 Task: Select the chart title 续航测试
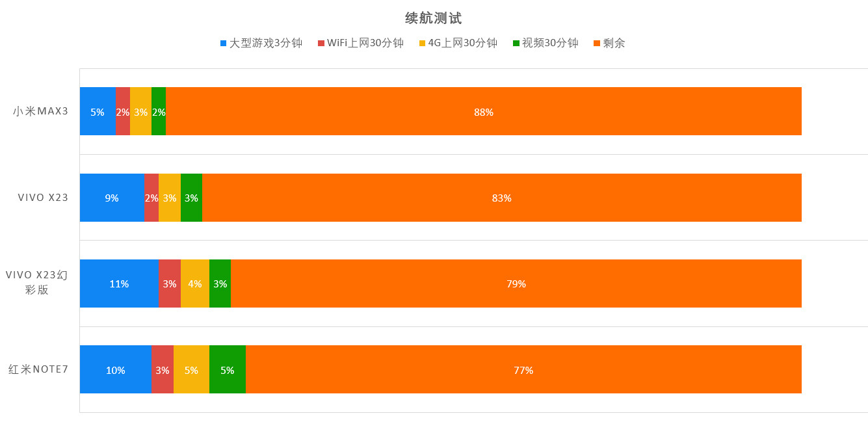click(433, 18)
